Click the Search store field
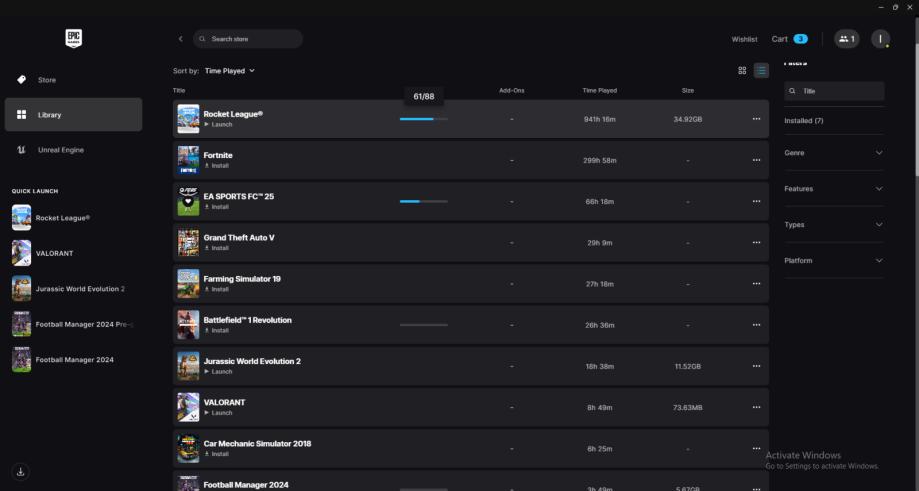919x491 pixels. 248,39
